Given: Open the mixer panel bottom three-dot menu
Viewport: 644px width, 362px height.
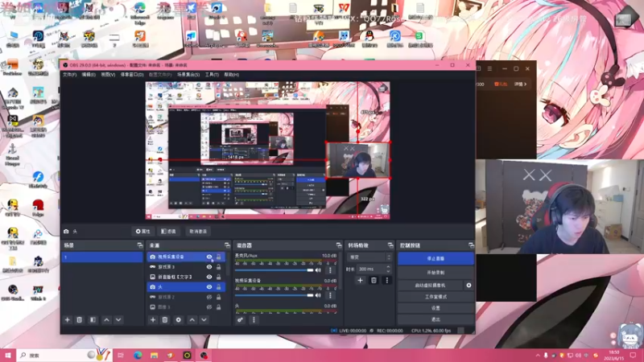Looking at the screenshot, I should click(x=254, y=319).
